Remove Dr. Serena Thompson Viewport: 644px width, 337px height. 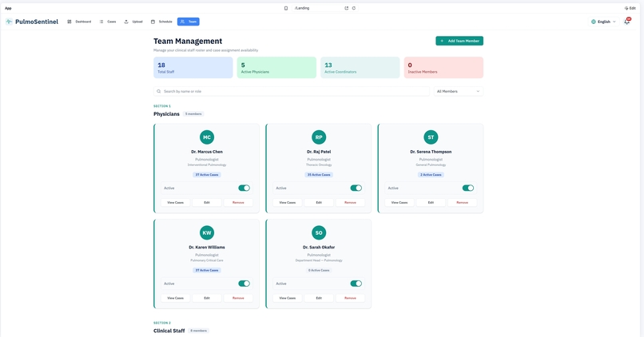(462, 202)
